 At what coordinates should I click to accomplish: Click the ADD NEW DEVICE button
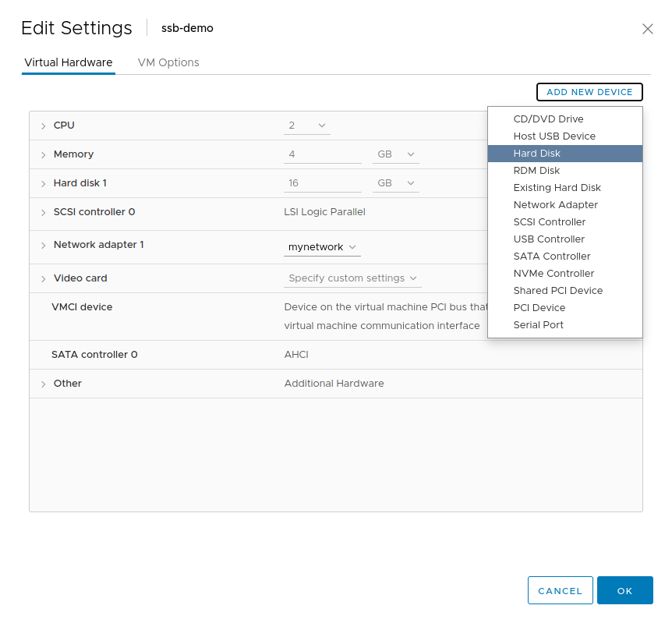[x=589, y=91]
